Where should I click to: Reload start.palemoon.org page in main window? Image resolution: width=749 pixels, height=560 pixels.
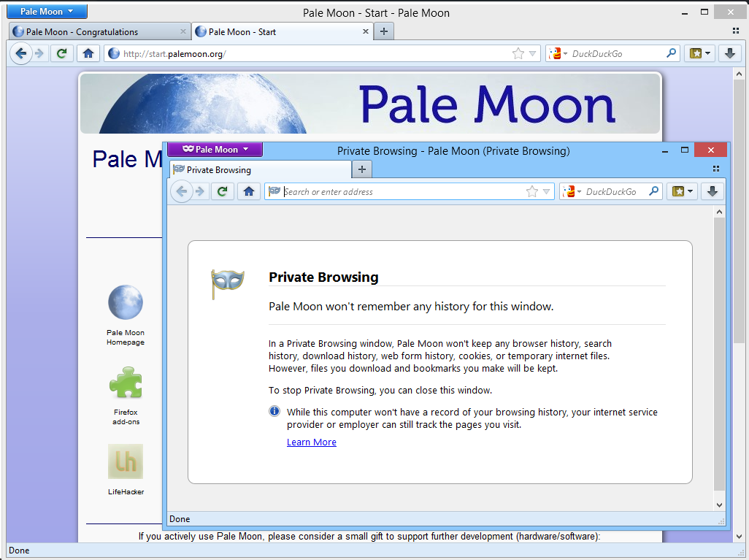[61, 53]
